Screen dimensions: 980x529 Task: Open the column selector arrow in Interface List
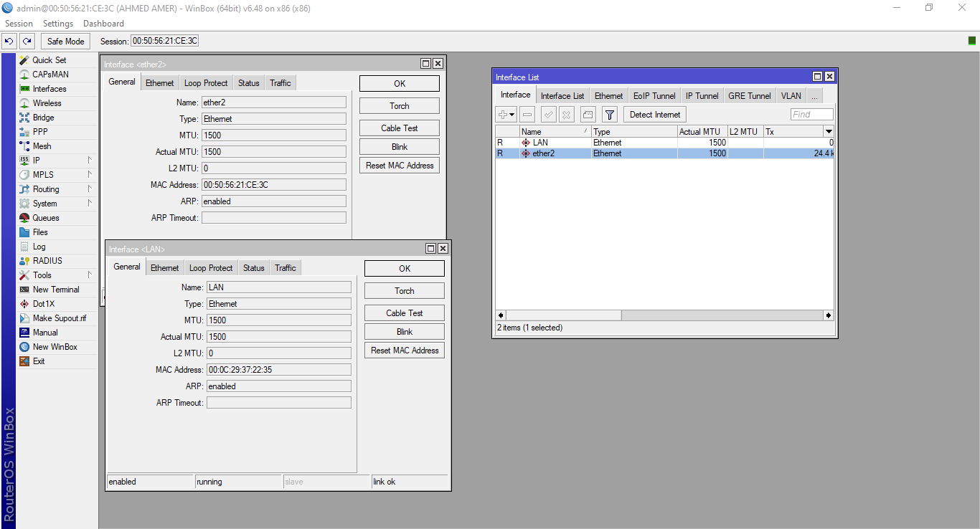(x=829, y=131)
